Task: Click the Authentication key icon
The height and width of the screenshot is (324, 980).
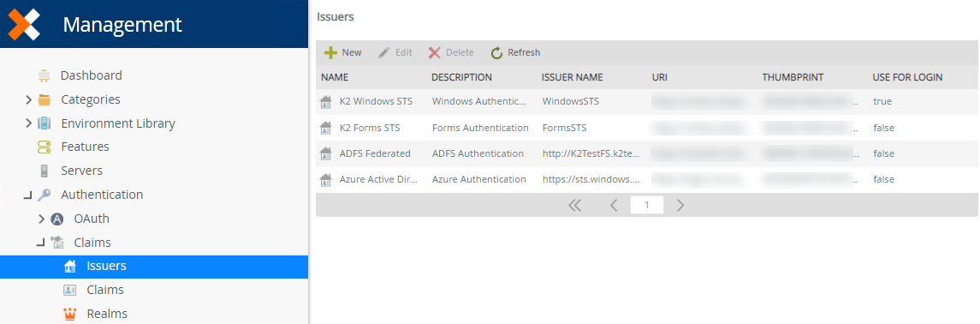Action: [x=44, y=195]
